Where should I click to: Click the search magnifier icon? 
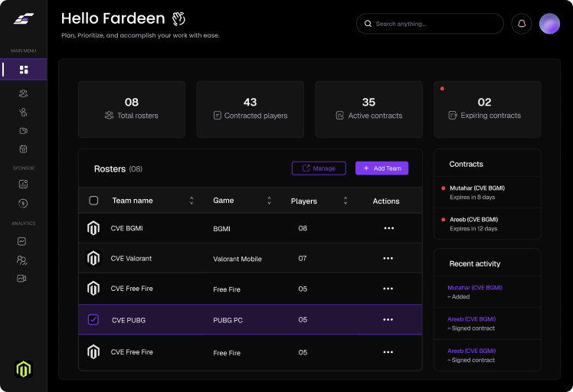368,24
